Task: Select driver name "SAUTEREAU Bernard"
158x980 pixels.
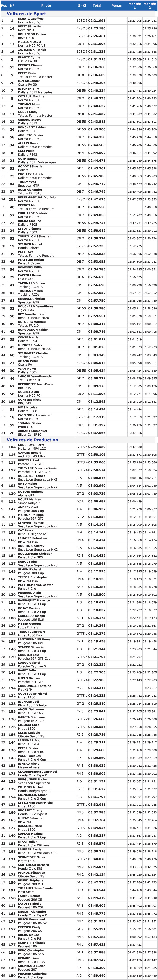Action: [x=34, y=865]
